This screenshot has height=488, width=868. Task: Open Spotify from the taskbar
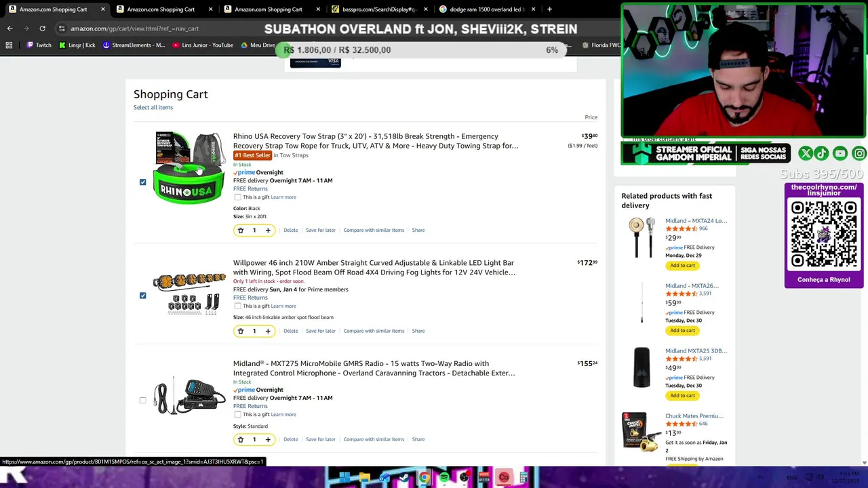tap(443, 478)
